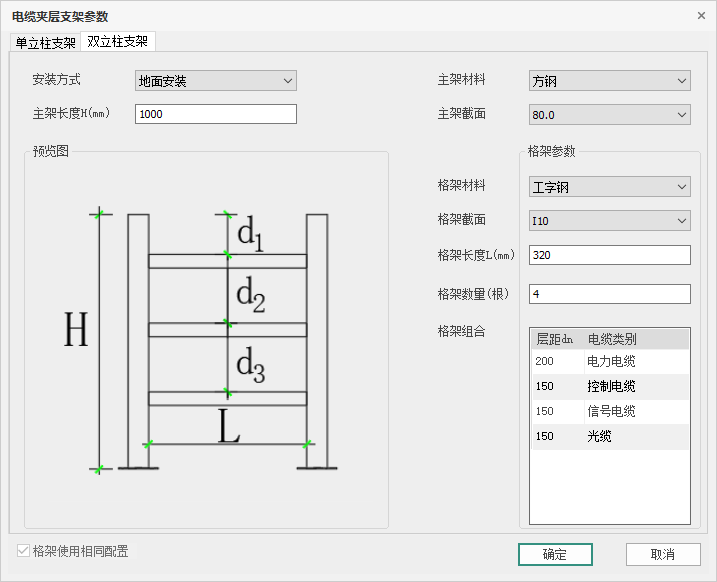Toggle the 格架使用相同配置 checkbox
Viewport: 717px width, 582px height.
click(x=24, y=551)
